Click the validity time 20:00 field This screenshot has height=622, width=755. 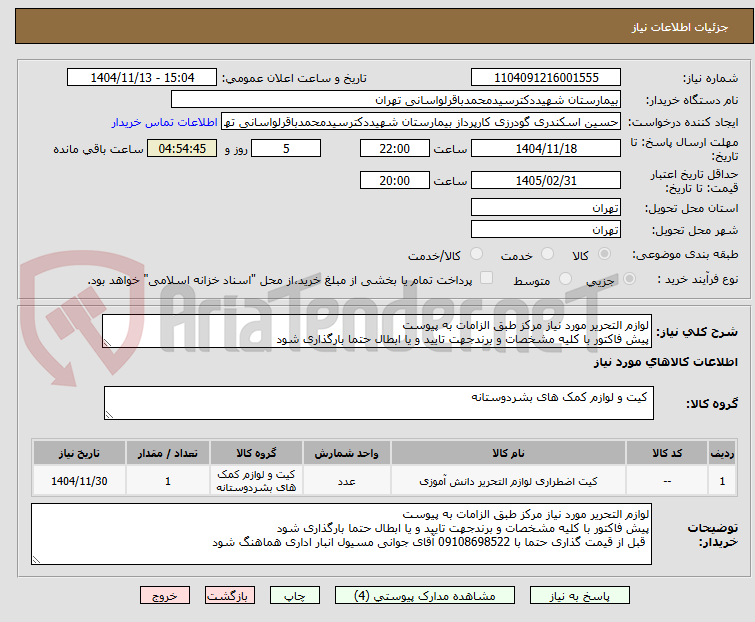pyautogui.click(x=394, y=180)
